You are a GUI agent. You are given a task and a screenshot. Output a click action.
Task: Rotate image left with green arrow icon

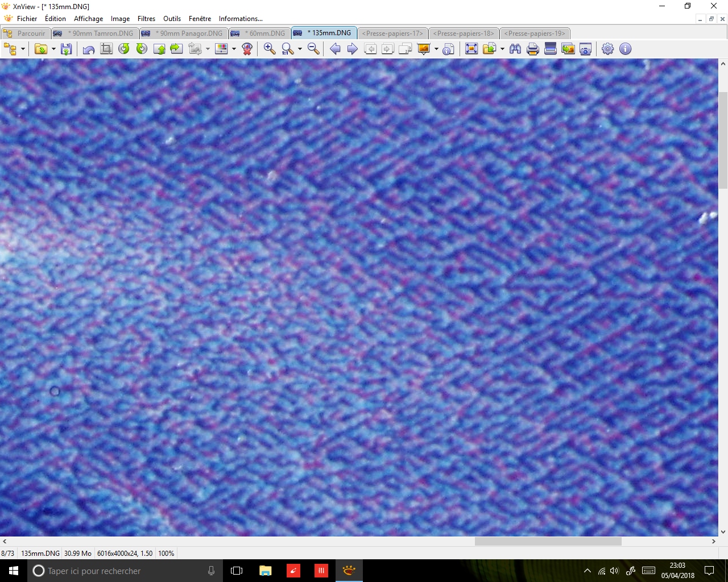[124, 49]
